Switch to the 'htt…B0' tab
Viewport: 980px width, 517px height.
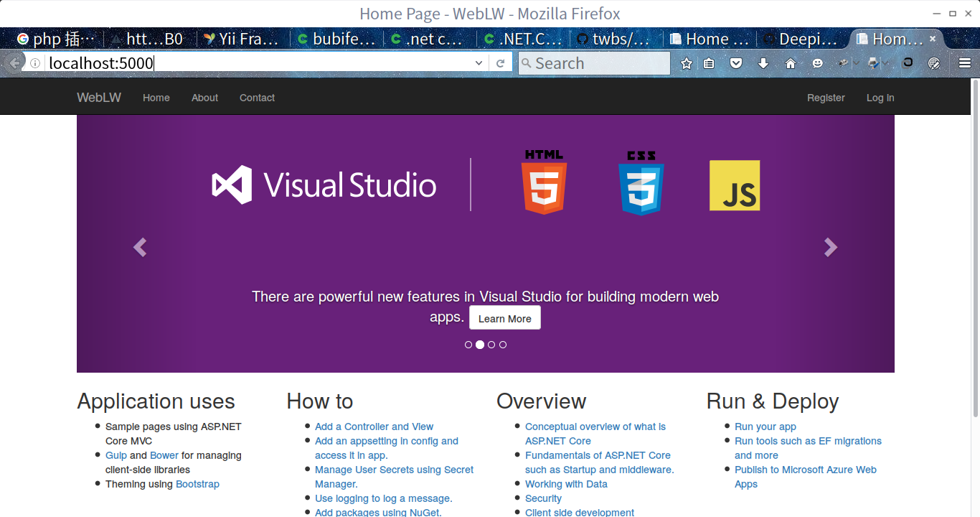(149, 39)
